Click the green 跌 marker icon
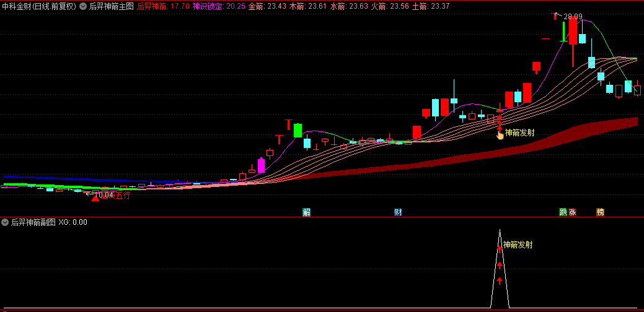The height and width of the screenshot is (312, 644). pos(563,212)
